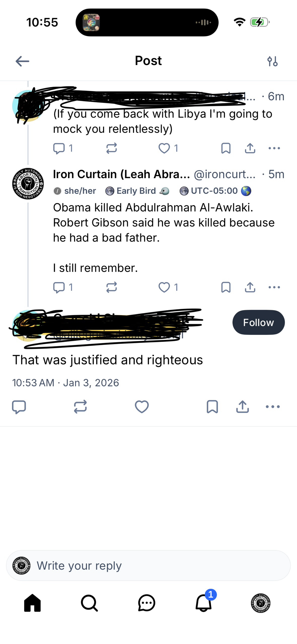Repost the main post
Viewport: 297px width, 644px height.
coord(80,407)
